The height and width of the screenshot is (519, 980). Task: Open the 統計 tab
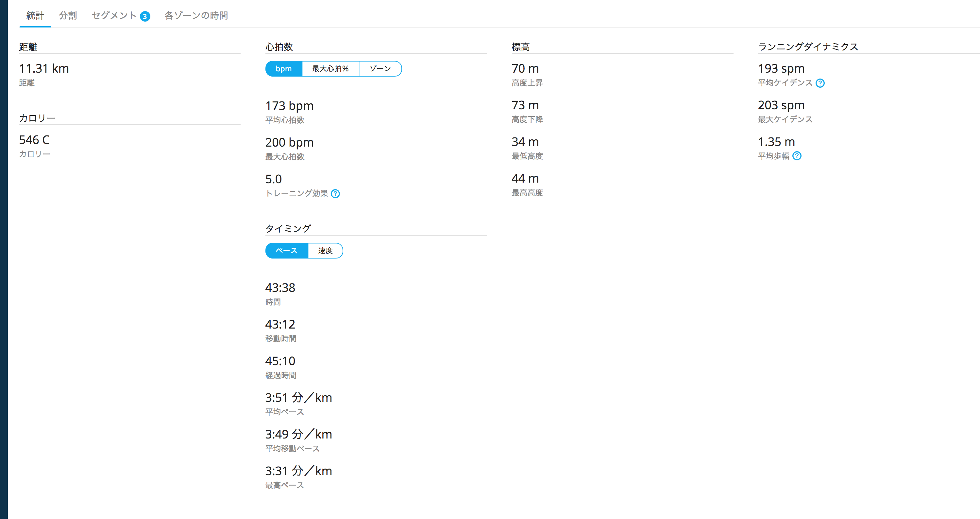pos(35,16)
